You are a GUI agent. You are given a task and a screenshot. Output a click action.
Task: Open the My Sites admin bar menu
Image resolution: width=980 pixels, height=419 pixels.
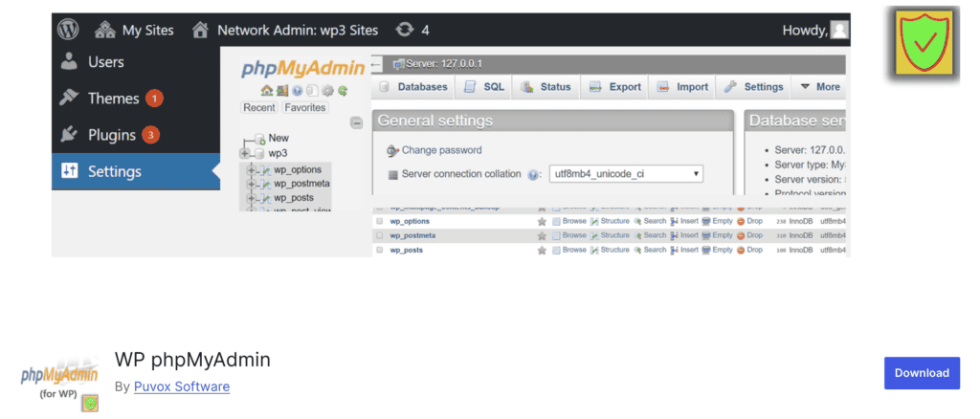[x=134, y=30]
